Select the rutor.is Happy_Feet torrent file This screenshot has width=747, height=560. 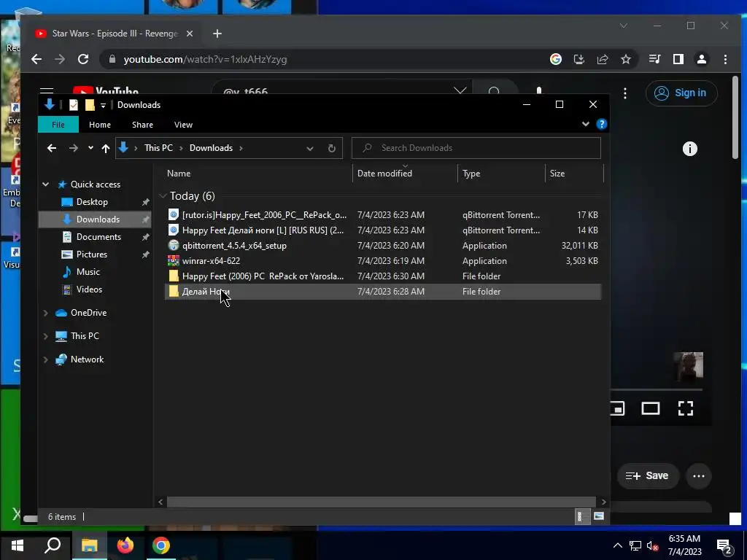click(382, 215)
